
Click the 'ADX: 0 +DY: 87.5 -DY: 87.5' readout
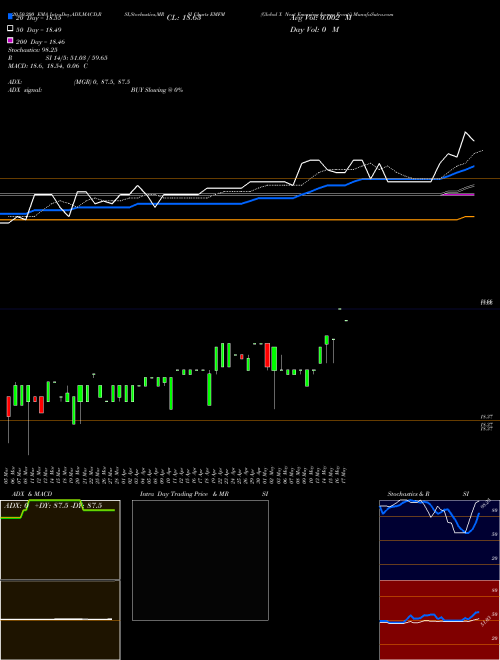coord(53,506)
